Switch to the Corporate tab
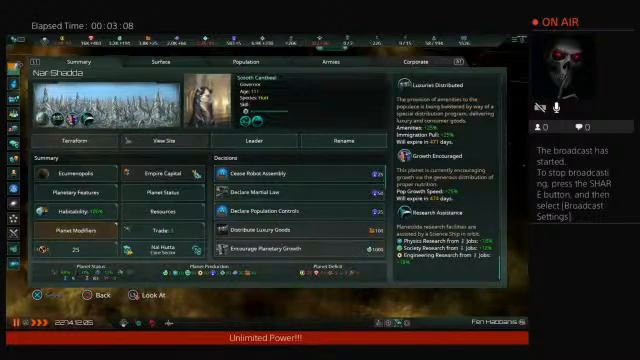This screenshot has height=360, width=640. 416,62
